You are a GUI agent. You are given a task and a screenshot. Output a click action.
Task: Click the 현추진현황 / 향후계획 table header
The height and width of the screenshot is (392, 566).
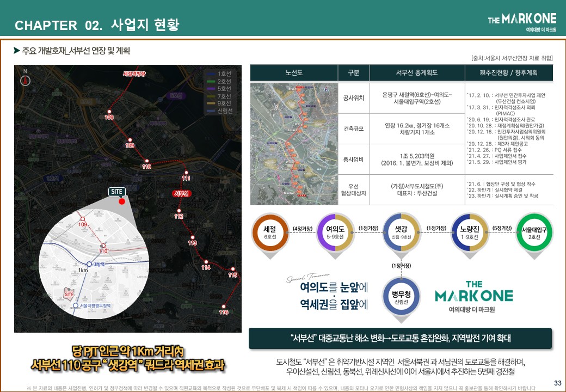(x=509, y=72)
